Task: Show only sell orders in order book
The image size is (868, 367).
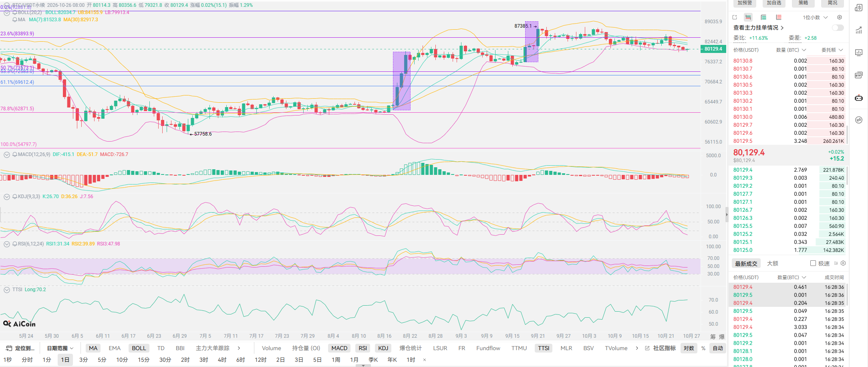Action: coord(779,17)
